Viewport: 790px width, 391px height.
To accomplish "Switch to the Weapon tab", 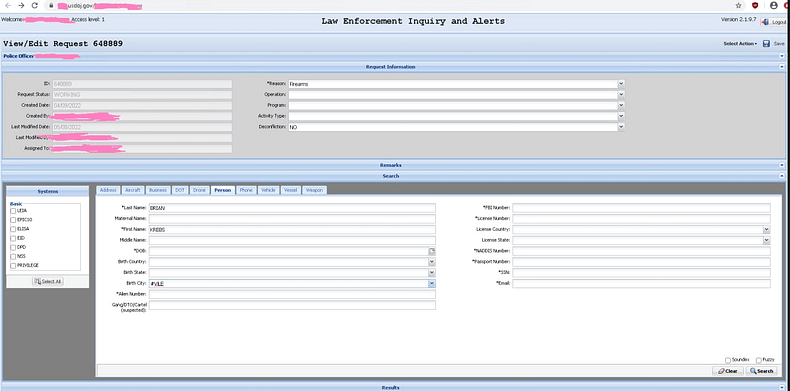I will (x=314, y=190).
